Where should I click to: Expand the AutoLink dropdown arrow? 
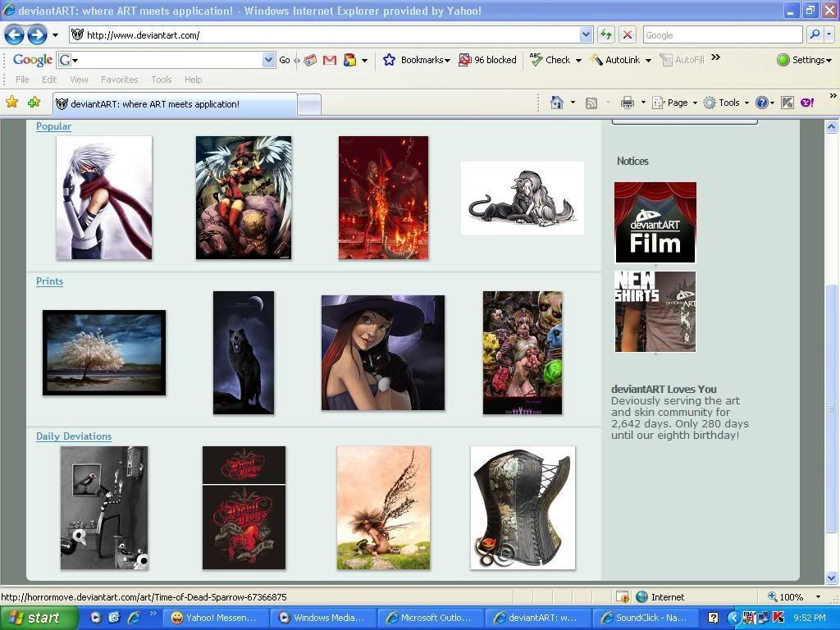[648, 61]
